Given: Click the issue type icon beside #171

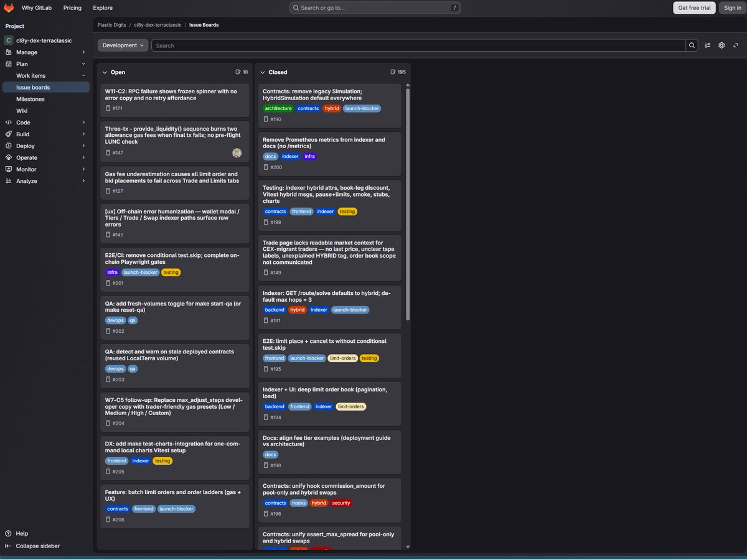Looking at the screenshot, I should click(108, 108).
